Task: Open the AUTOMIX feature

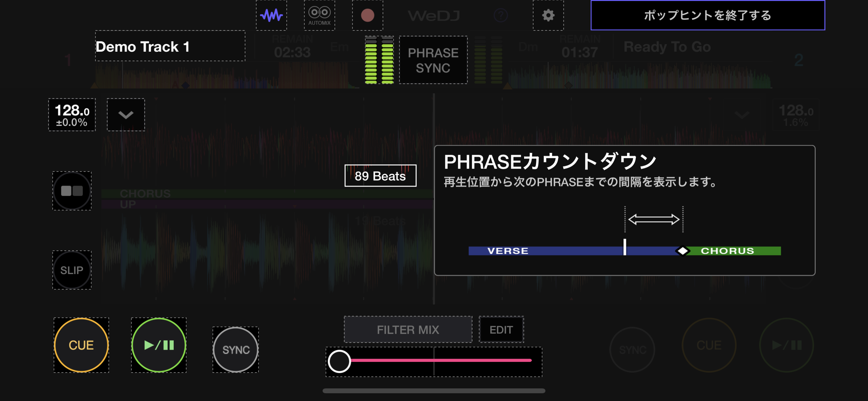Action: pyautogui.click(x=319, y=15)
